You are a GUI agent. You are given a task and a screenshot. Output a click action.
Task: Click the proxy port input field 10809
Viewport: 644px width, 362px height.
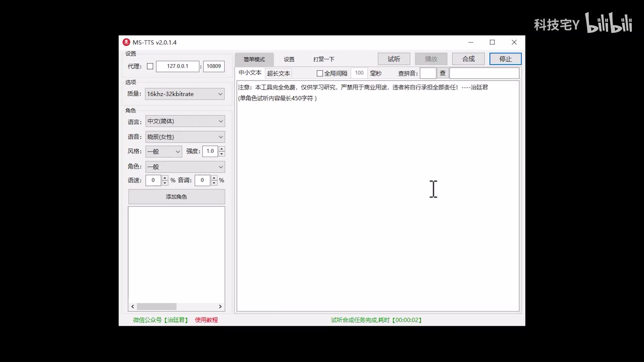[214, 66]
